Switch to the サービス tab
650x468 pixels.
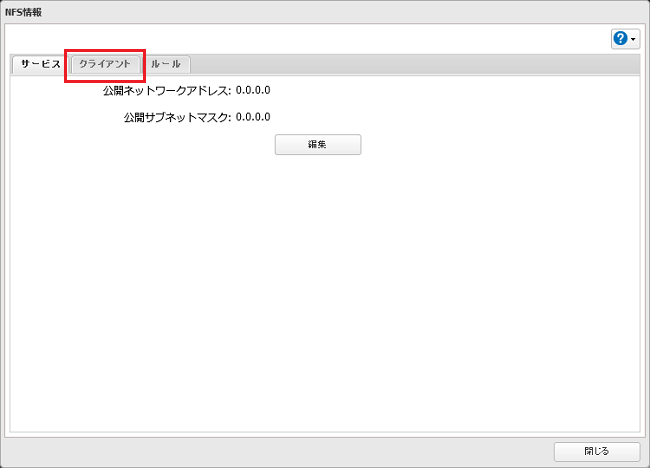coord(40,64)
